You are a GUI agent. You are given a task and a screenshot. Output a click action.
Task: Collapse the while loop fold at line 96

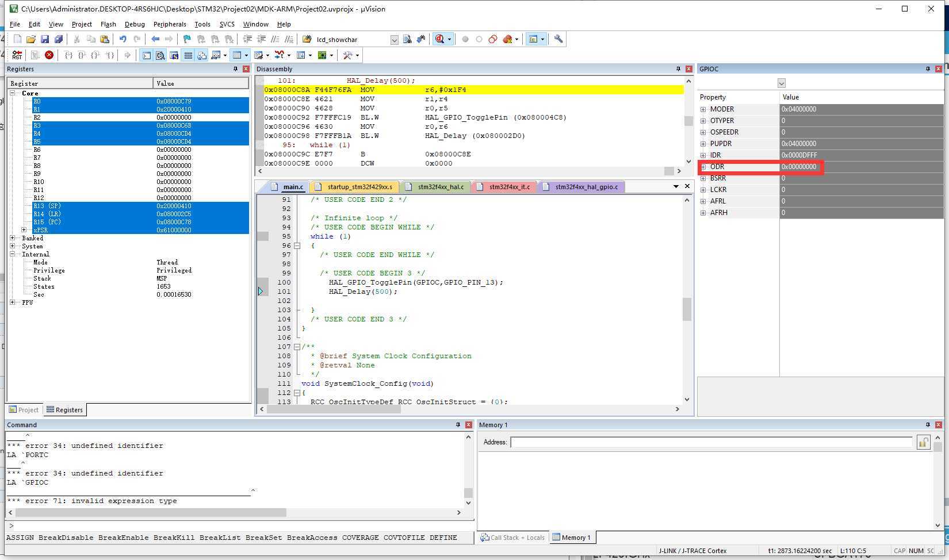click(x=297, y=246)
